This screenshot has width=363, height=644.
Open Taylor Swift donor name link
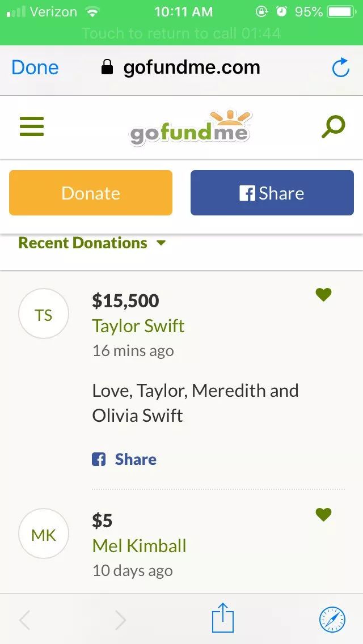138,326
